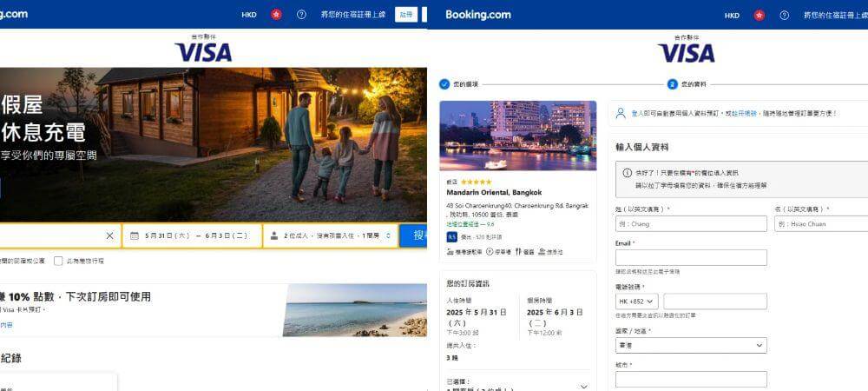Screen dimensions: 868x391
Task: Open the country/region dropdown
Action: [691, 345]
